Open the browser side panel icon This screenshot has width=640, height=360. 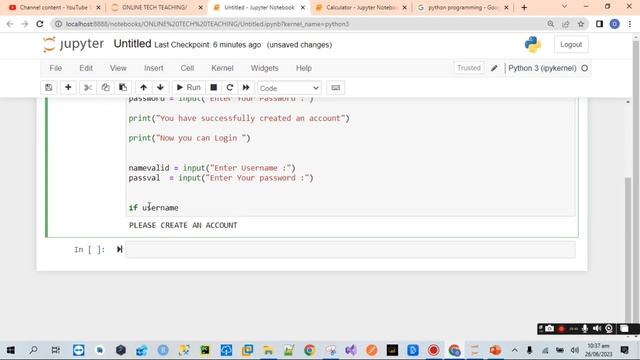[x=599, y=24]
